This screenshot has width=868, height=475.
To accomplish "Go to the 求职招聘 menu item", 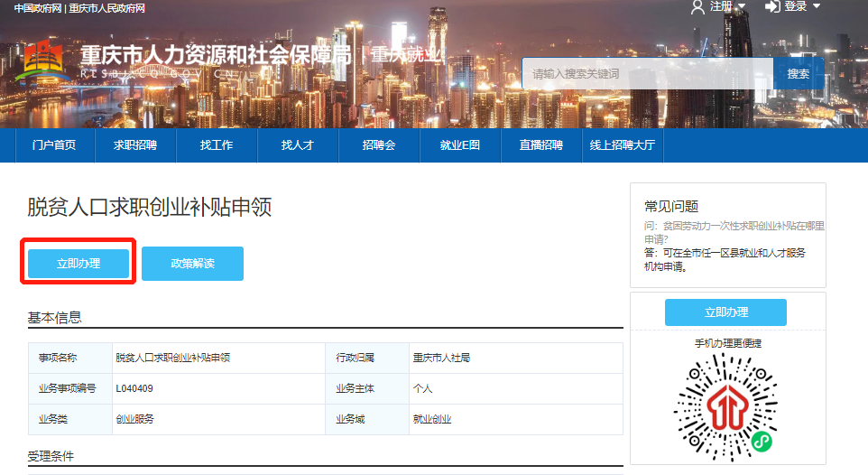I will tap(135, 145).
